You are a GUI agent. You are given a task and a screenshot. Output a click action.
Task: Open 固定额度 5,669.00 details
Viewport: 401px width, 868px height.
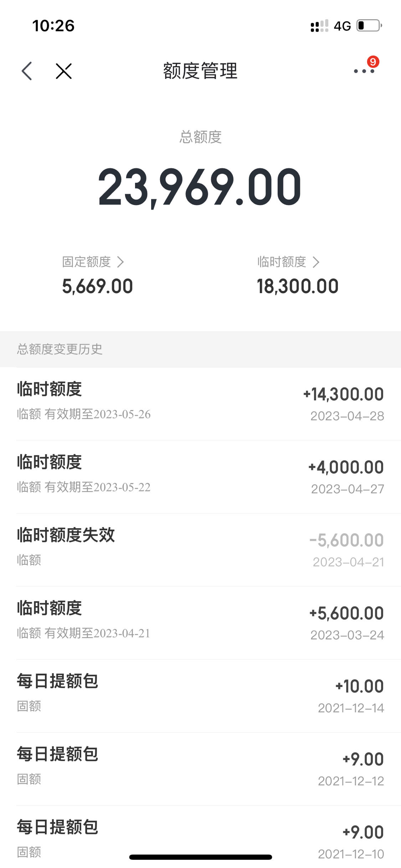pyautogui.click(x=97, y=275)
